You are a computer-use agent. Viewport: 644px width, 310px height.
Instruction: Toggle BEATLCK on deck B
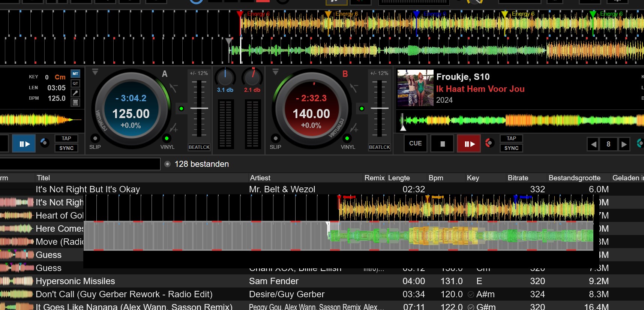click(x=379, y=147)
